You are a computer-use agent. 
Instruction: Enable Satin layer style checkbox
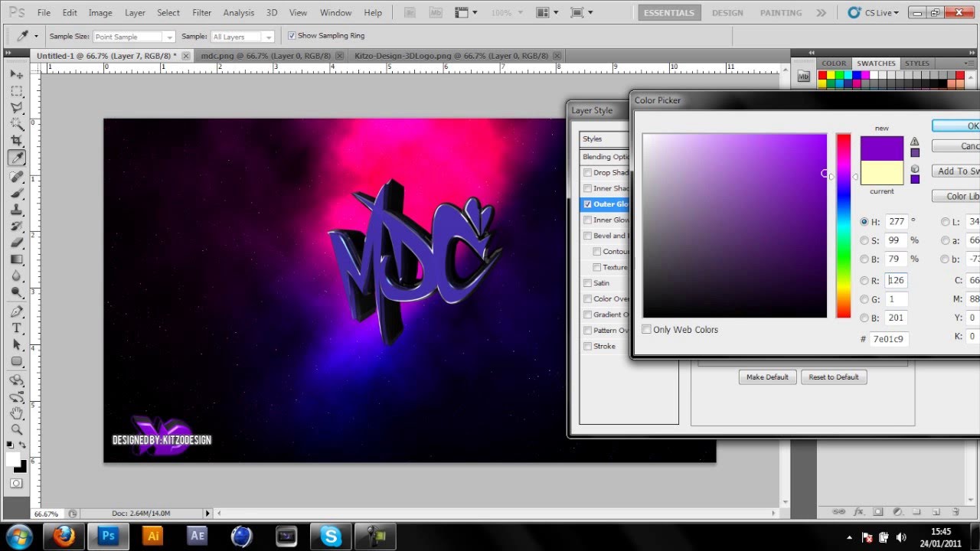587,283
